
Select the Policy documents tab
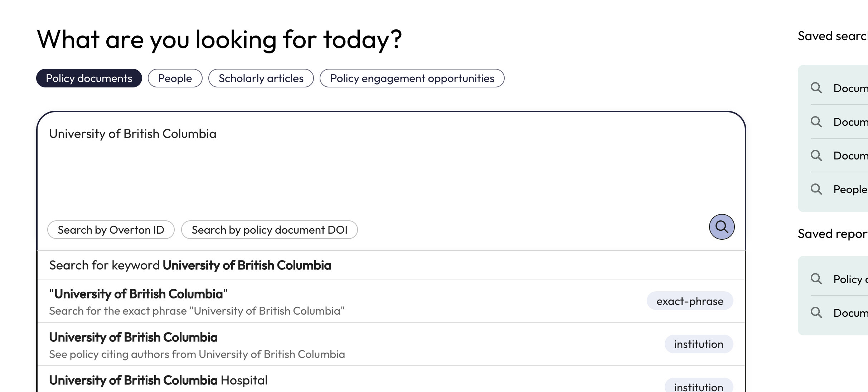click(x=89, y=78)
